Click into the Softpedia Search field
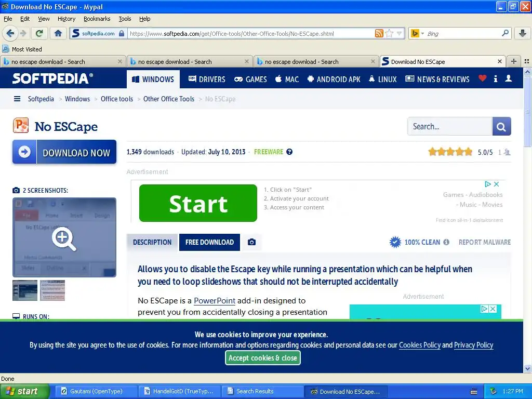The height and width of the screenshot is (399, 532). tap(449, 126)
